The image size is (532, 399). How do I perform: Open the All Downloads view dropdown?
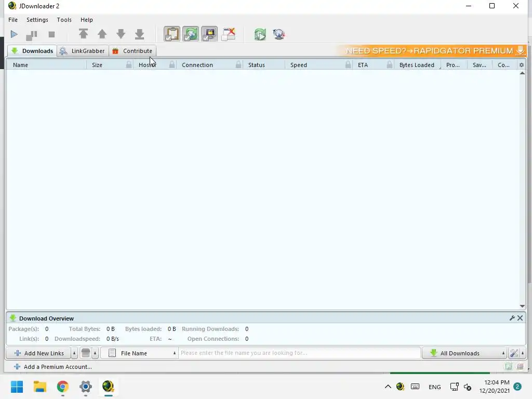pos(464,353)
